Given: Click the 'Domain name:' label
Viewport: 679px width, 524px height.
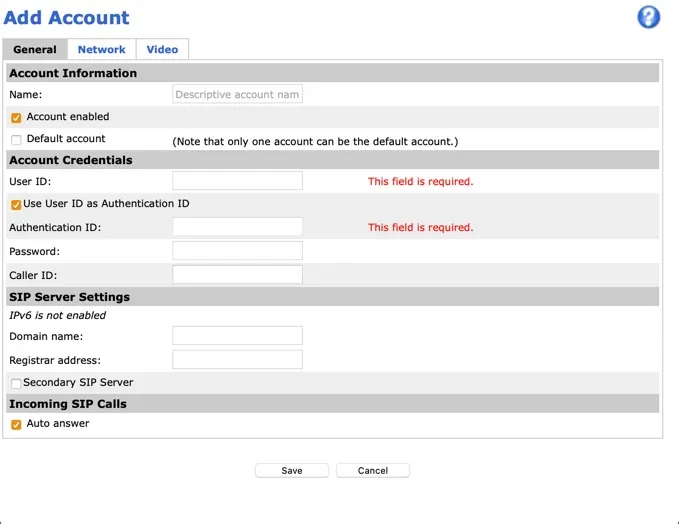Looking at the screenshot, I should [46, 336].
